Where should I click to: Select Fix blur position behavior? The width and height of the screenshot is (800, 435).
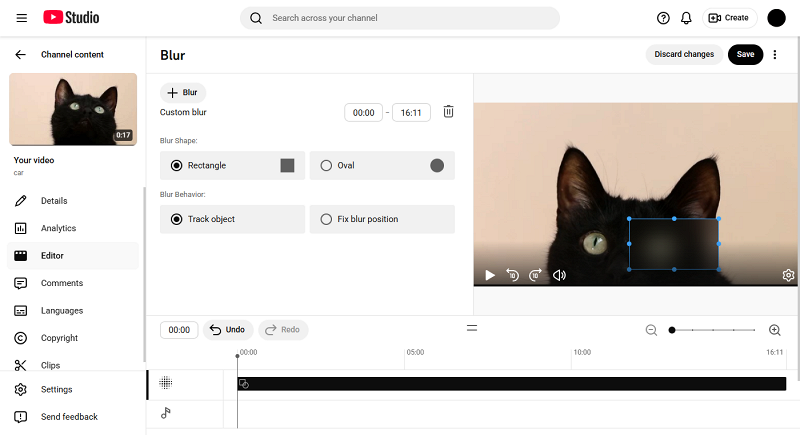382,219
